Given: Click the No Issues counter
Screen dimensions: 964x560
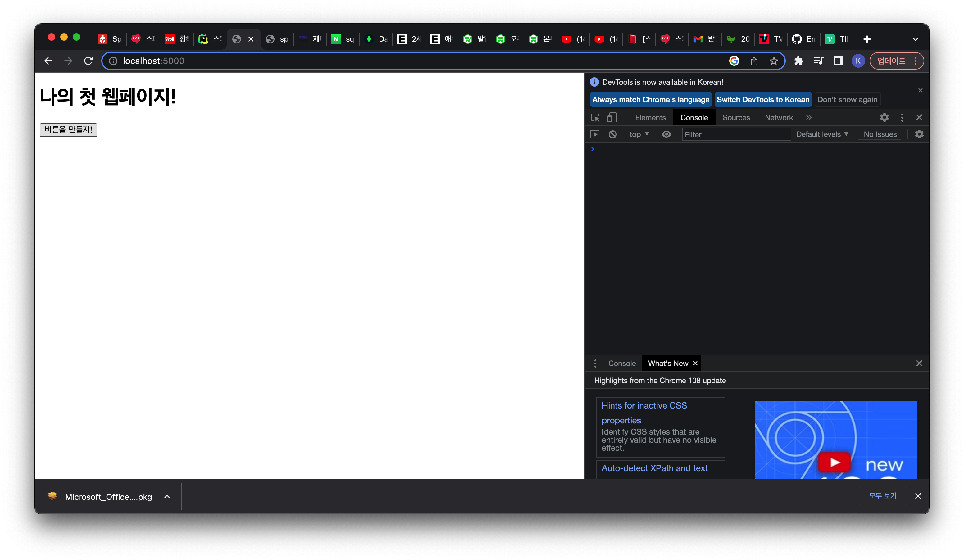Looking at the screenshot, I should pos(880,134).
